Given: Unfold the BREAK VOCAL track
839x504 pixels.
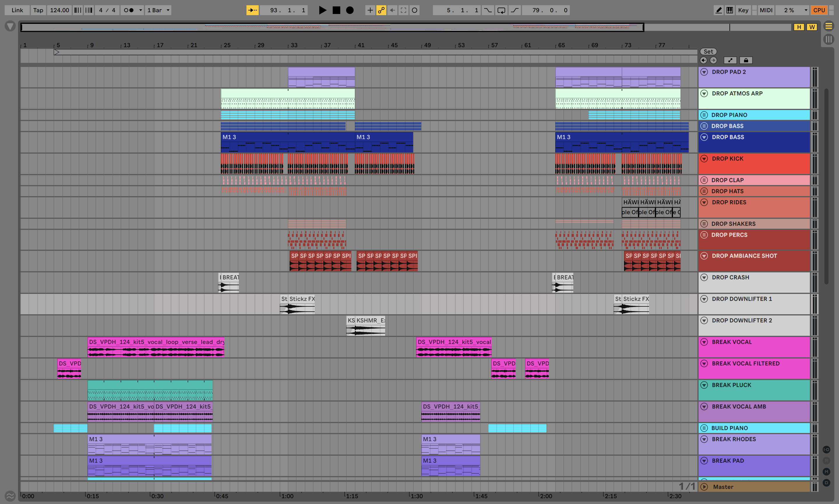Looking at the screenshot, I should click(x=704, y=342).
